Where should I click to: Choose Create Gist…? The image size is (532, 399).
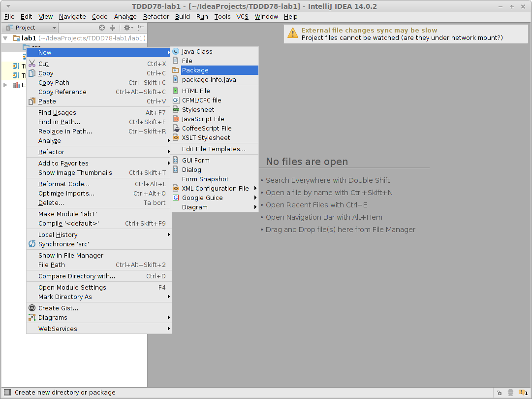click(x=99, y=308)
